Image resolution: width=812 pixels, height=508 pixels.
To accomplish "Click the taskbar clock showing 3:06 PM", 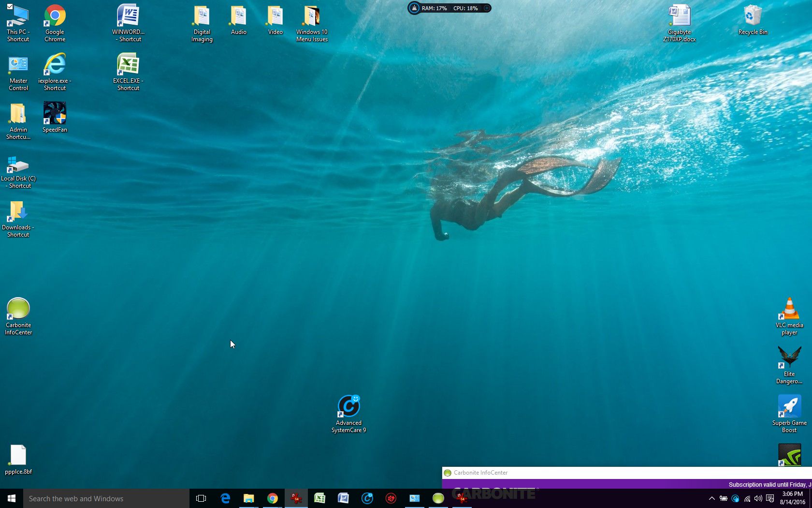I will 792,498.
